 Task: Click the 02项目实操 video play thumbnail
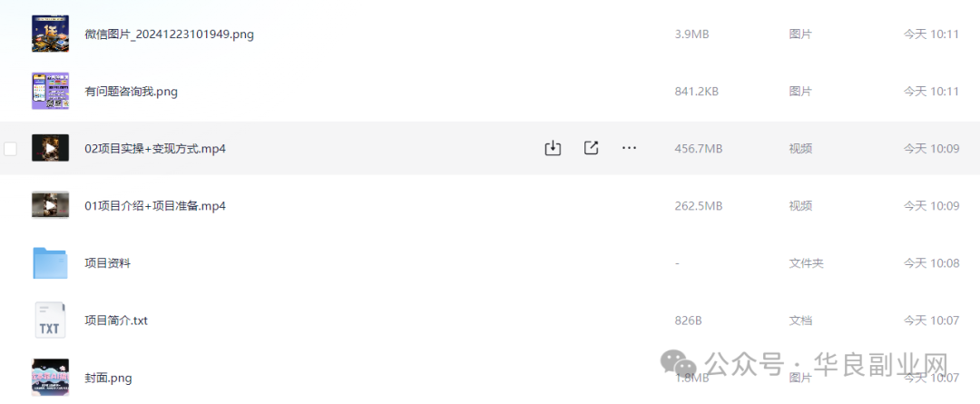point(50,148)
